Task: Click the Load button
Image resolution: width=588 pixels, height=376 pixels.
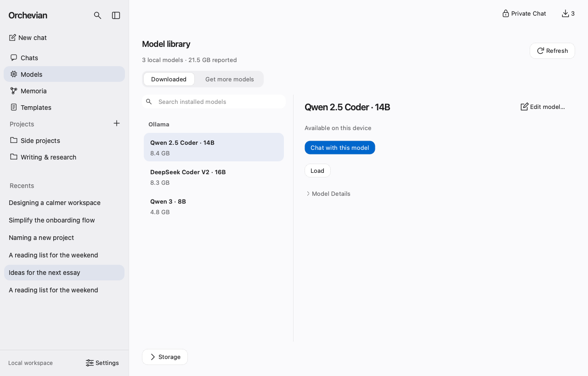Action: coord(317,171)
